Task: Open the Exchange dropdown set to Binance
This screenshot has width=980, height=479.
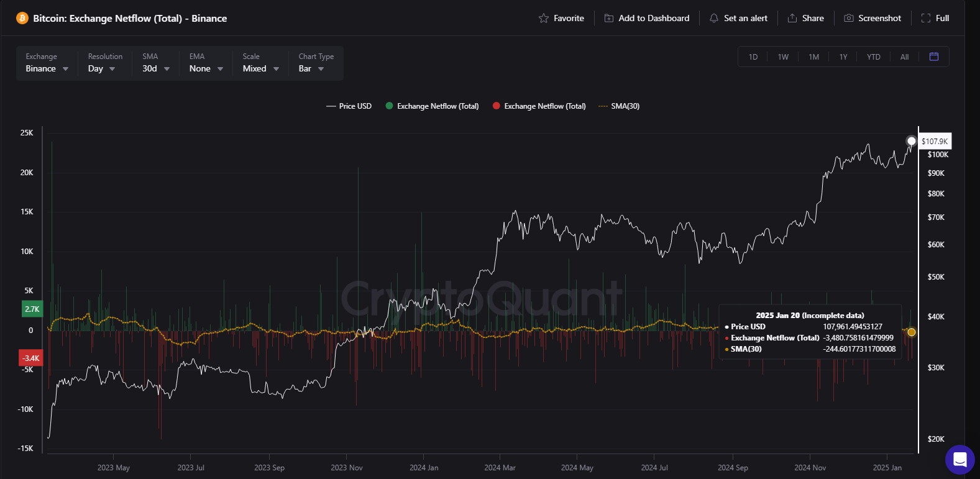Action: point(47,63)
